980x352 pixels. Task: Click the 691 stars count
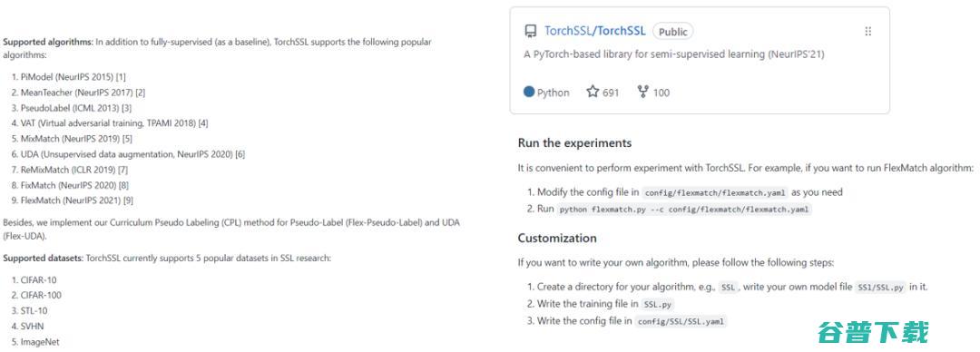point(611,93)
